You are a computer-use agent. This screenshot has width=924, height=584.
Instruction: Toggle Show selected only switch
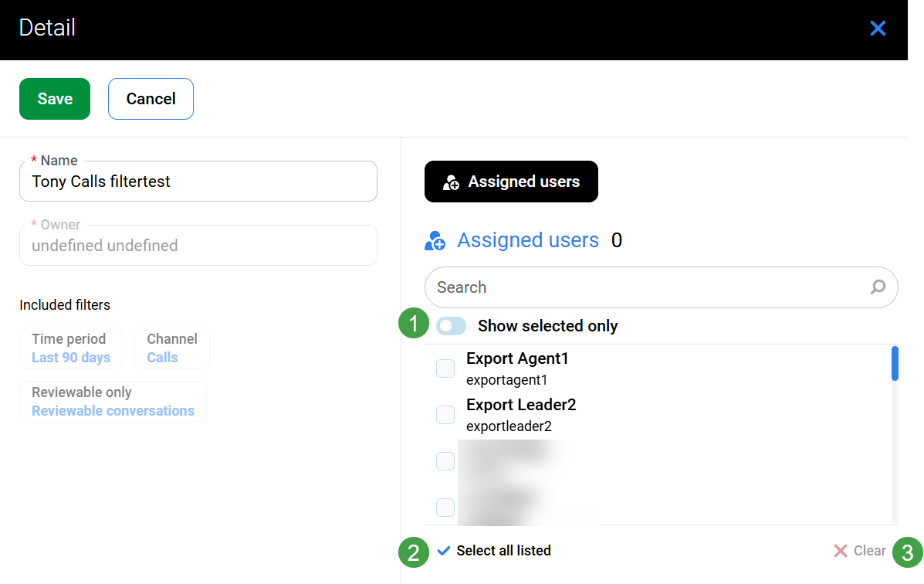[452, 326]
